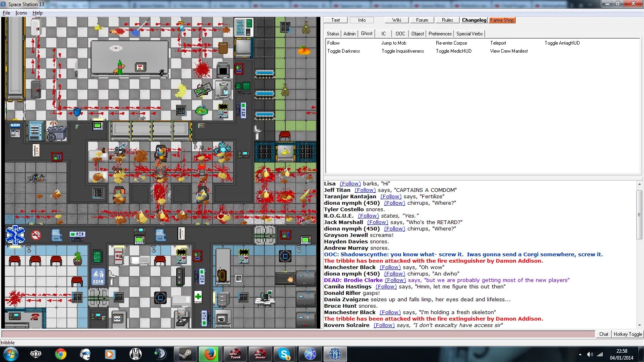The width and height of the screenshot is (644, 362).
Task: Open the Preferences tab
Action: [x=440, y=34]
